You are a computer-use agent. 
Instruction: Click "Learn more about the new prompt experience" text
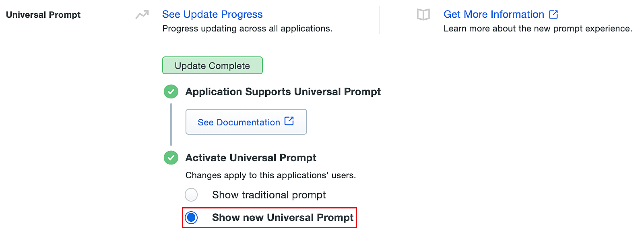pyautogui.click(x=537, y=29)
